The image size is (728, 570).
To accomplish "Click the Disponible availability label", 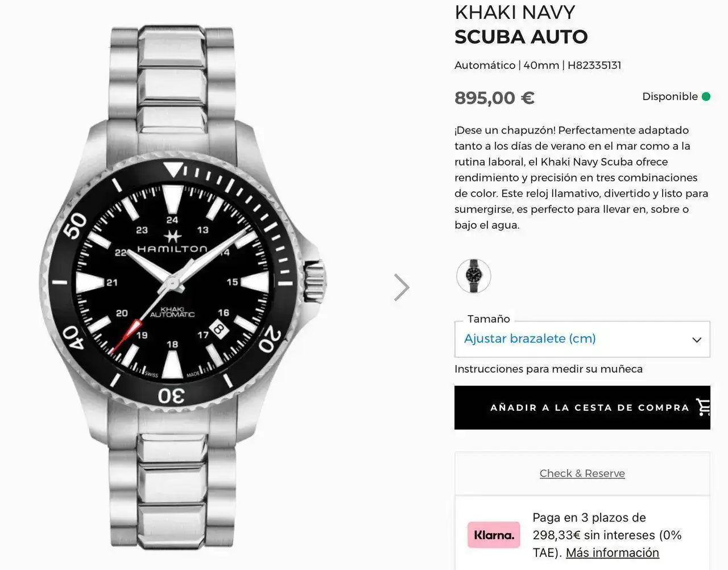I will [669, 97].
